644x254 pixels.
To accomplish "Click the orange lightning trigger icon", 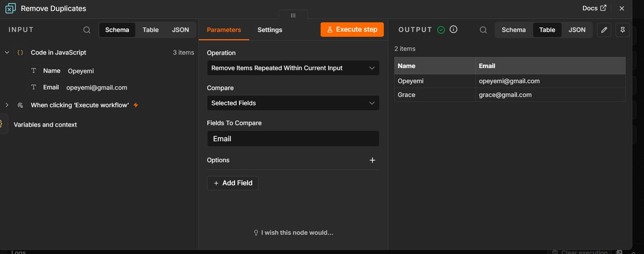I will [136, 105].
